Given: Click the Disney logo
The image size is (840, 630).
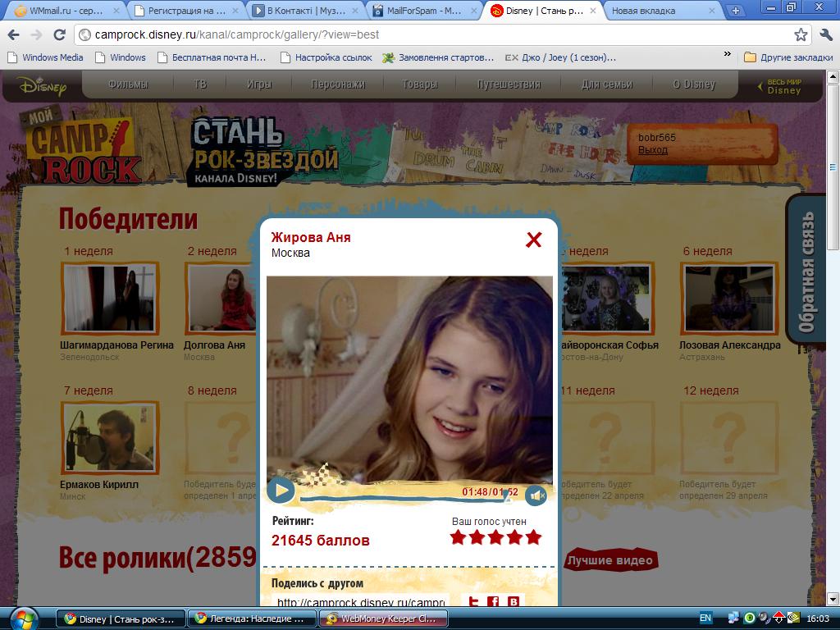Looking at the screenshot, I should 42,85.
